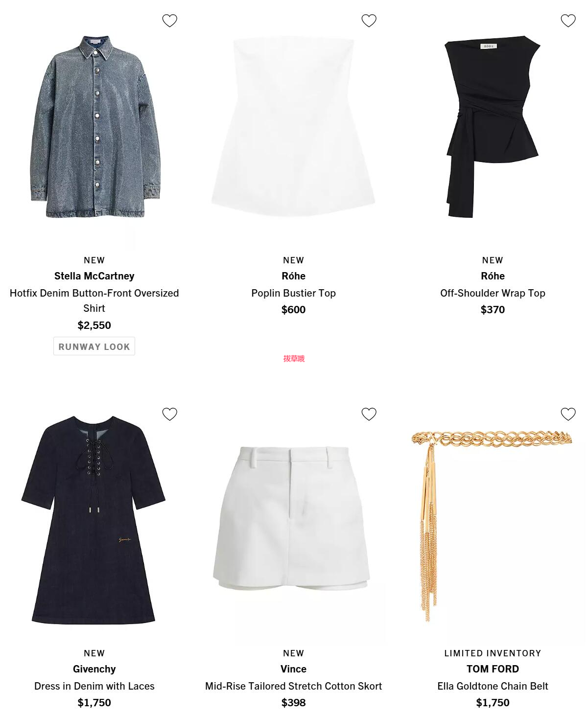View the black wrap top product image

pos(493,127)
